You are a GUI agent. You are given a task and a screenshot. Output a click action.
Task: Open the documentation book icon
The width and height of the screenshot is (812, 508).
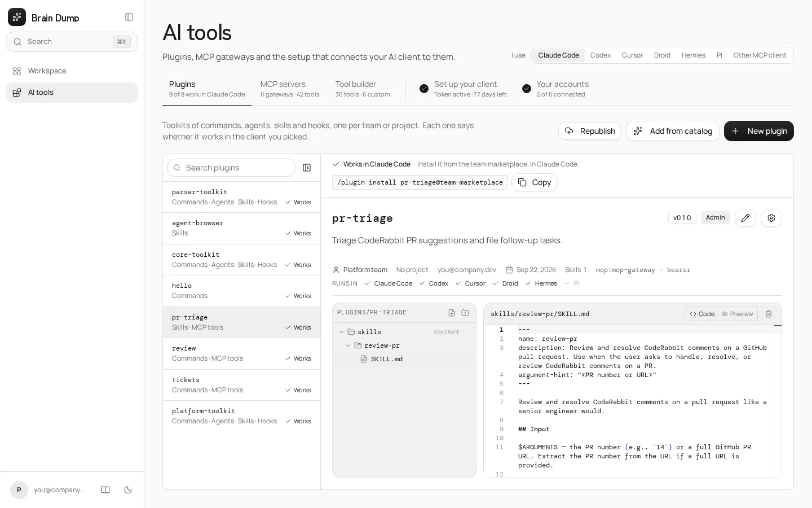tap(105, 490)
